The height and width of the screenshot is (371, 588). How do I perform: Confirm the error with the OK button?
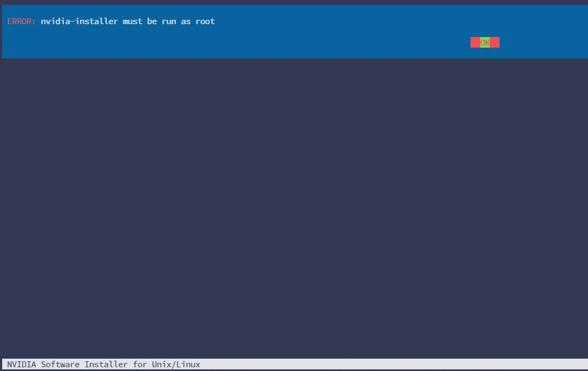(485, 42)
